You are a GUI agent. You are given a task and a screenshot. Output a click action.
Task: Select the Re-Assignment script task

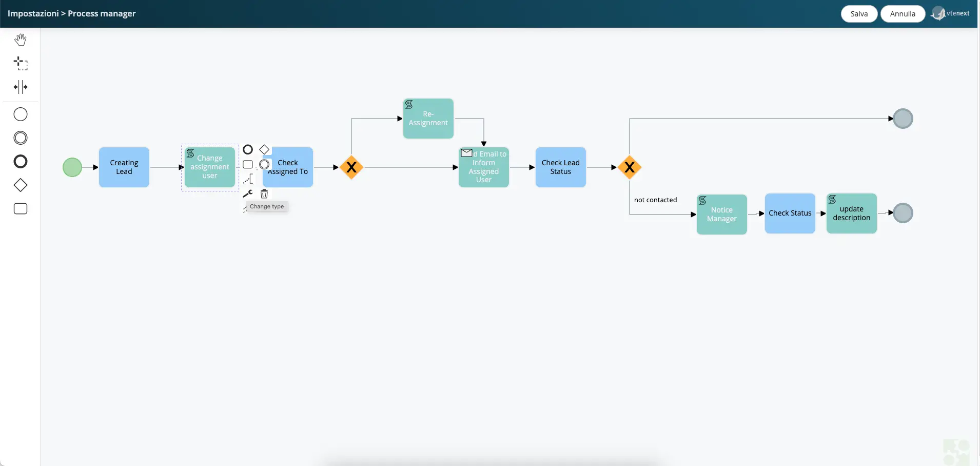[428, 119]
